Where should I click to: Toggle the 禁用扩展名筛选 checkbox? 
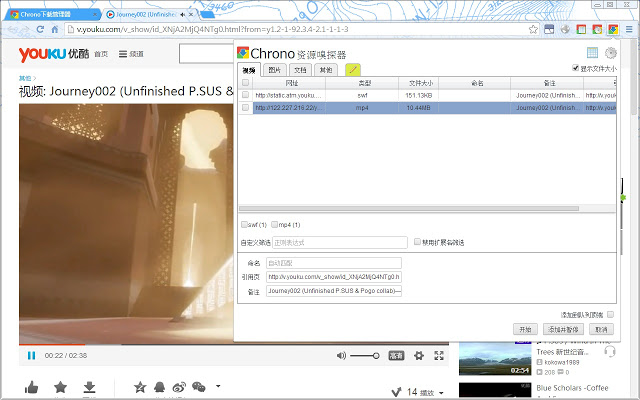(x=417, y=242)
